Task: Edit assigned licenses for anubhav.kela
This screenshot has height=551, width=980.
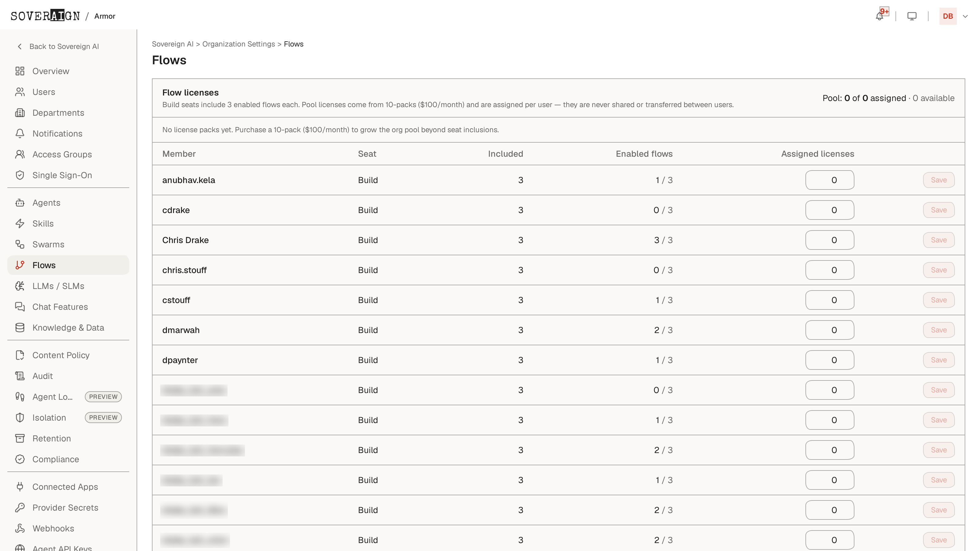Action: click(830, 180)
